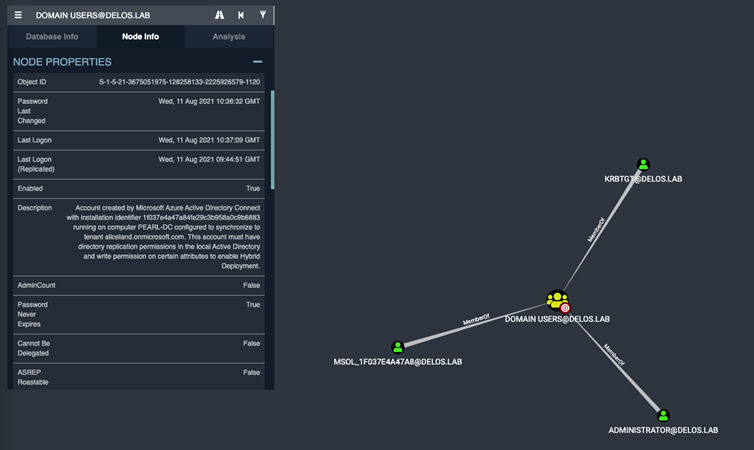Screen dimensions: 754x450
Task: Collapse the Node Properties section
Action: click(x=258, y=62)
